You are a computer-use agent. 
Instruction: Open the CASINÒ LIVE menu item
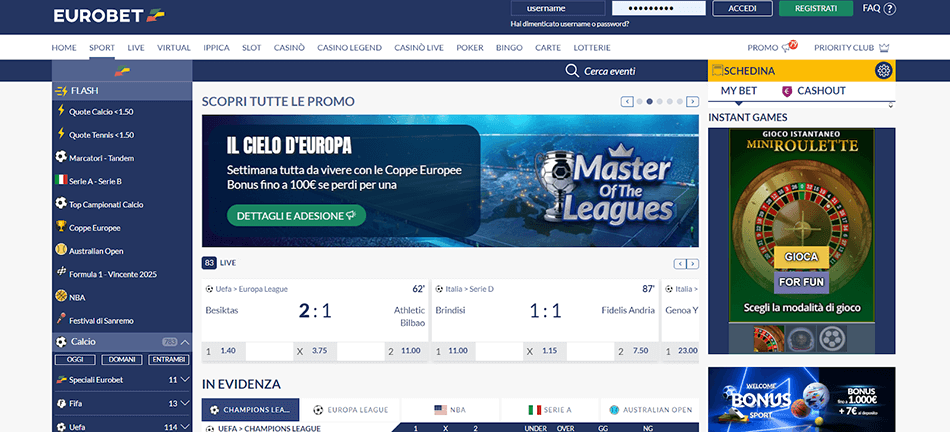(x=419, y=47)
